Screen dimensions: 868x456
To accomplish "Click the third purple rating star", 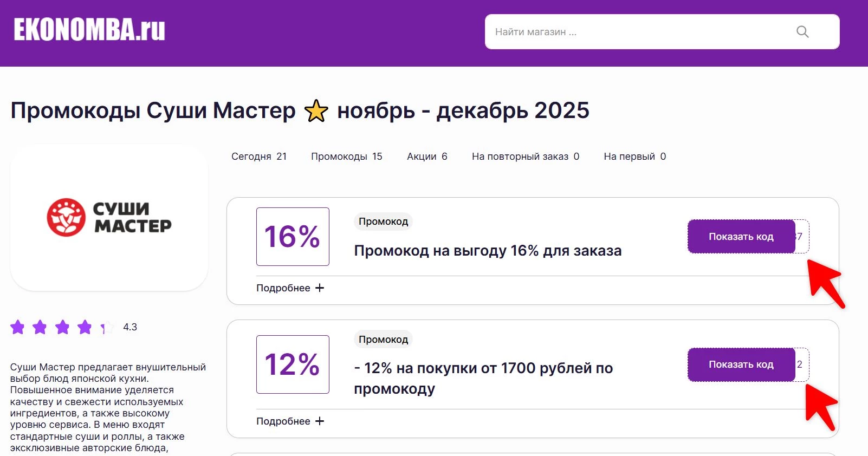I will pos(63,327).
